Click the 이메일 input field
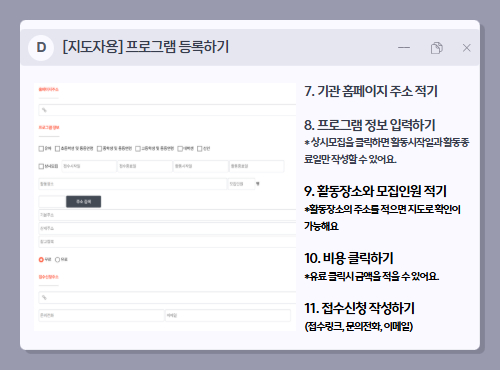This screenshot has width=500, height=370. coord(228,315)
